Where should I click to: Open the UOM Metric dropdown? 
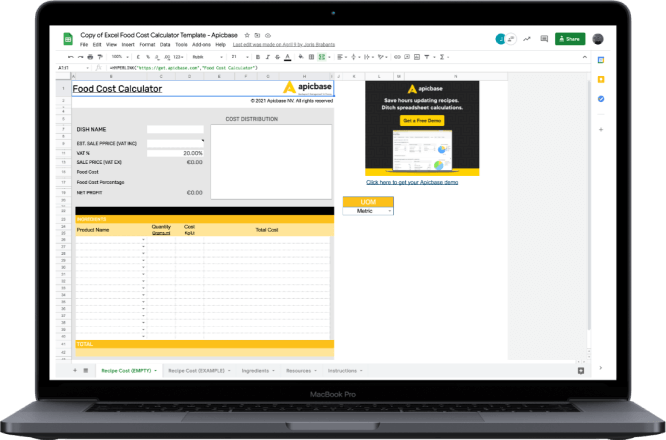[368, 211]
